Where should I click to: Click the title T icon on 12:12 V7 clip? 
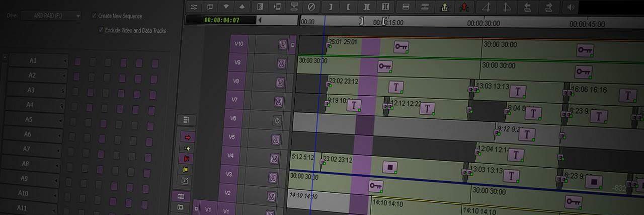[x=427, y=108]
